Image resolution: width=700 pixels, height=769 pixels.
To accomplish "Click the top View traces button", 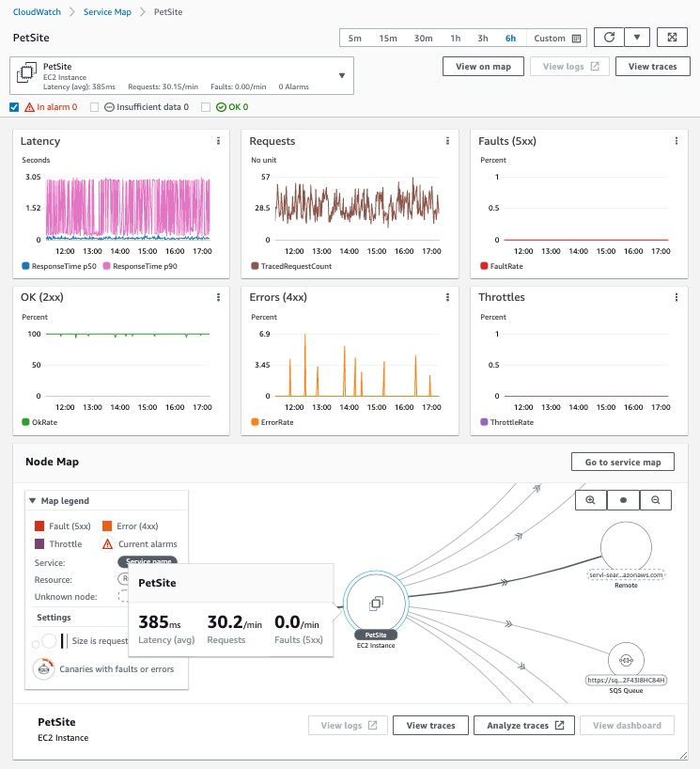I will pyautogui.click(x=652, y=66).
